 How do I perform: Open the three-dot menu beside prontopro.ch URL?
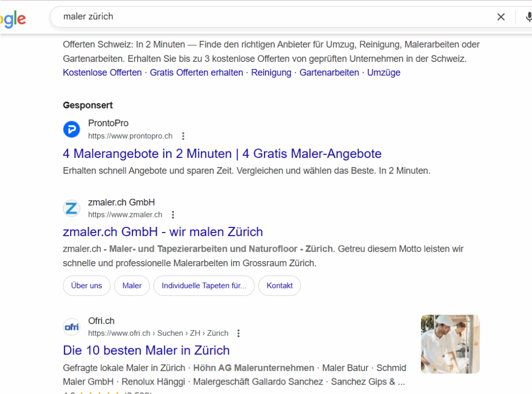pyautogui.click(x=183, y=136)
